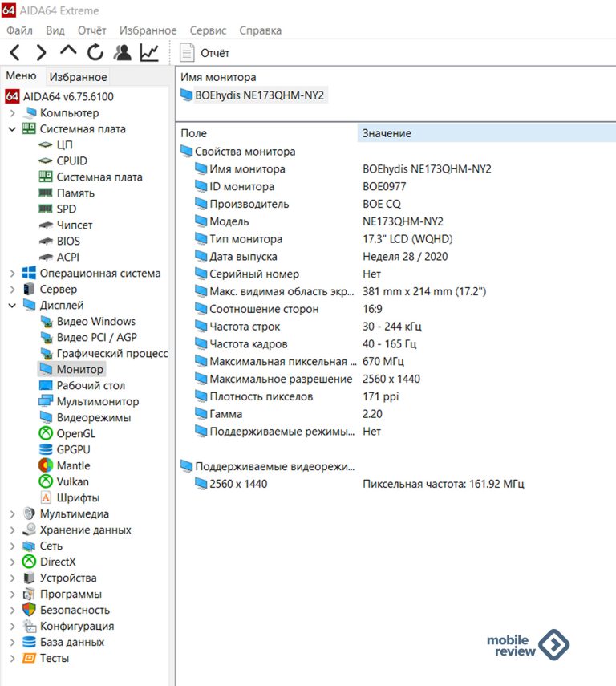The image size is (616, 686).
Task: Collapse the Системная плата tree node
Action: [12, 129]
